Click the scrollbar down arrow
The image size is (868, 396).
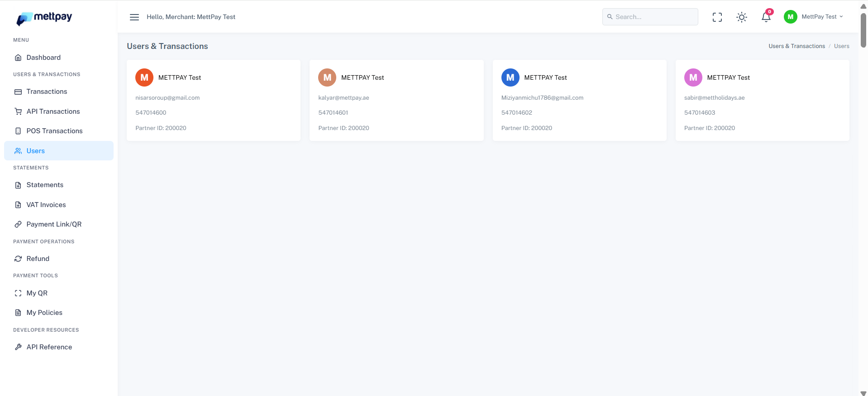click(863, 393)
